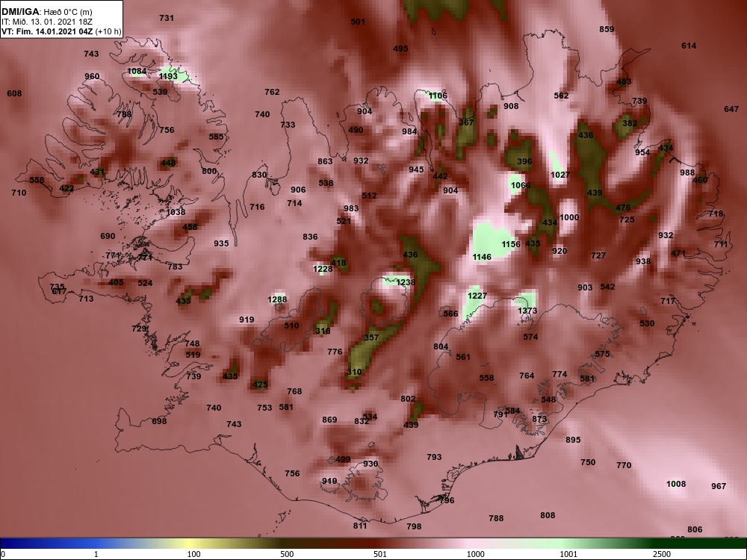Select the map value 698
The height and width of the screenshot is (560, 747).
pyautogui.click(x=159, y=421)
